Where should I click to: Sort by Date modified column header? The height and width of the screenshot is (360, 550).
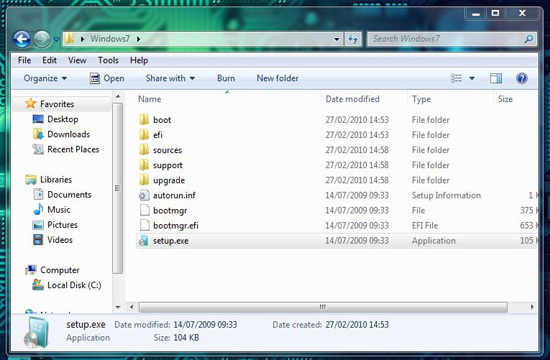point(352,99)
